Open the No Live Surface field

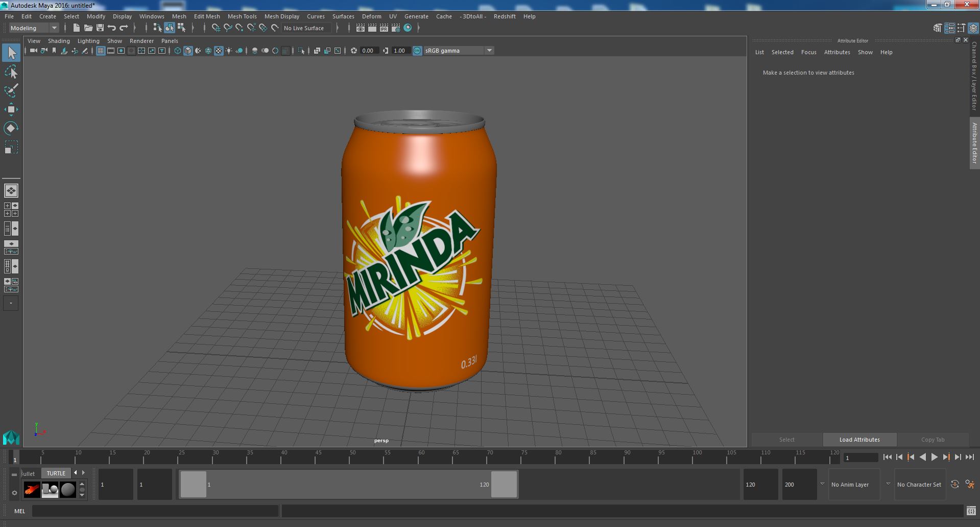click(306, 28)
